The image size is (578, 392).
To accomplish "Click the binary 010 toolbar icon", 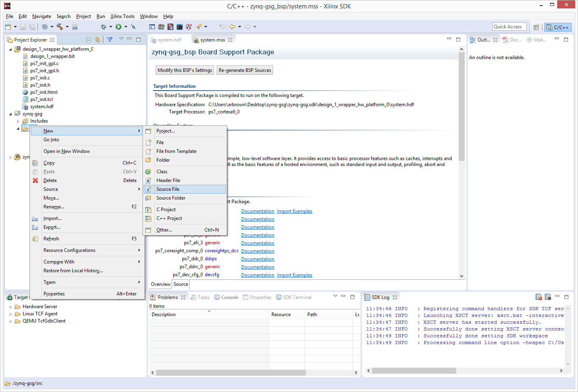I will (75, 27).
